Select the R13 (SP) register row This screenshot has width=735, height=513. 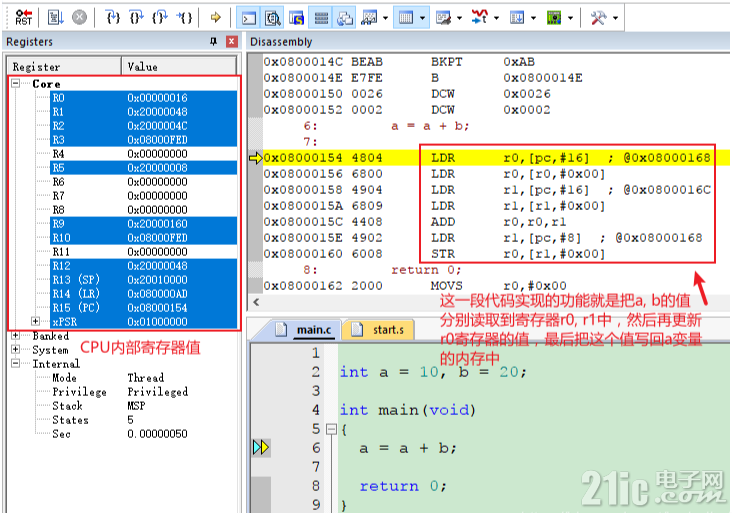(x=143, y=279)
